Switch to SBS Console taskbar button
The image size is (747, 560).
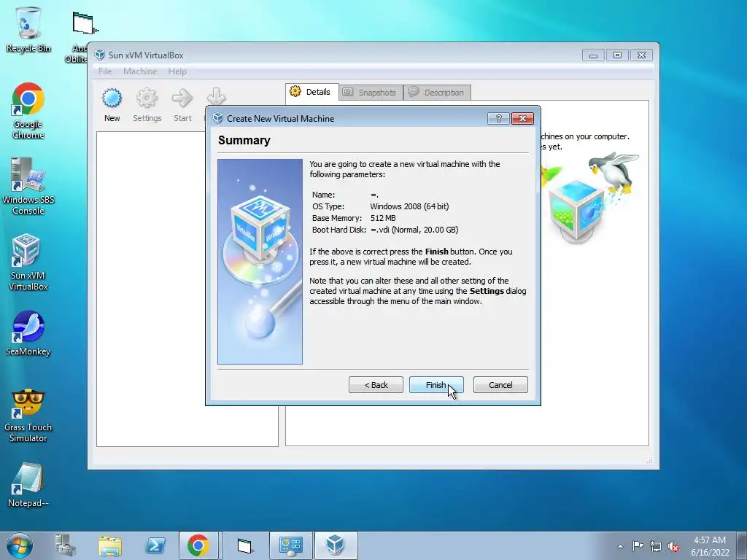click(290, 545)
